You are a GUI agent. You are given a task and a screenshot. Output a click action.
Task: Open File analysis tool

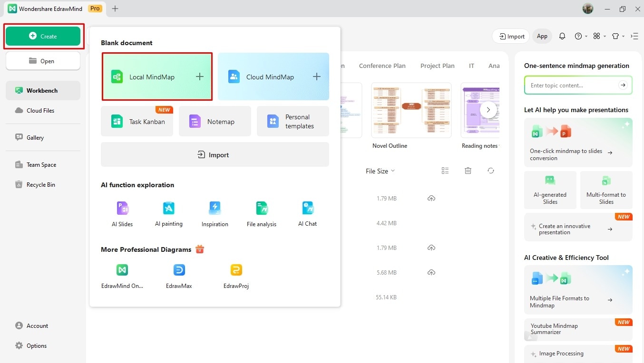[262, 214]
